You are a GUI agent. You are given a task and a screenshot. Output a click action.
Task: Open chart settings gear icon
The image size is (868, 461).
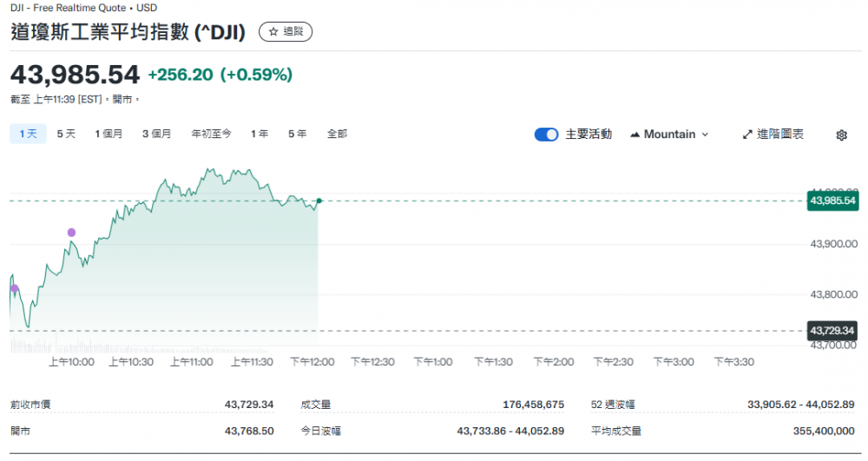point(841,135)
